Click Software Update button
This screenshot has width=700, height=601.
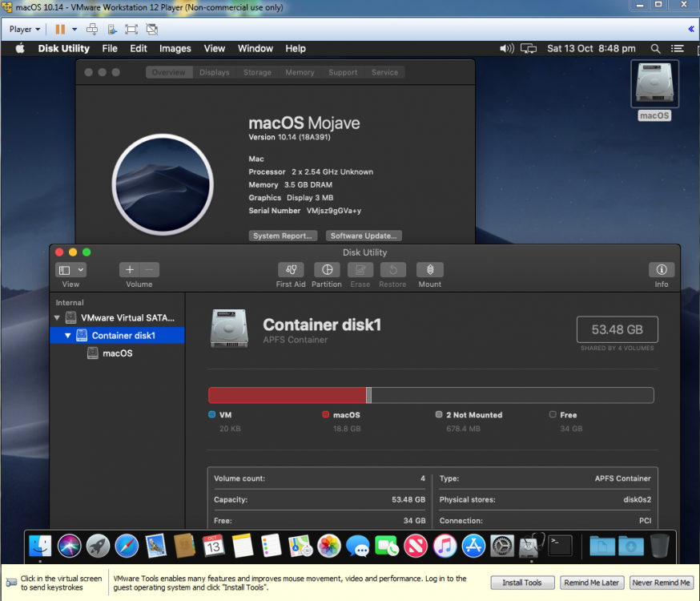pos(364,236)
